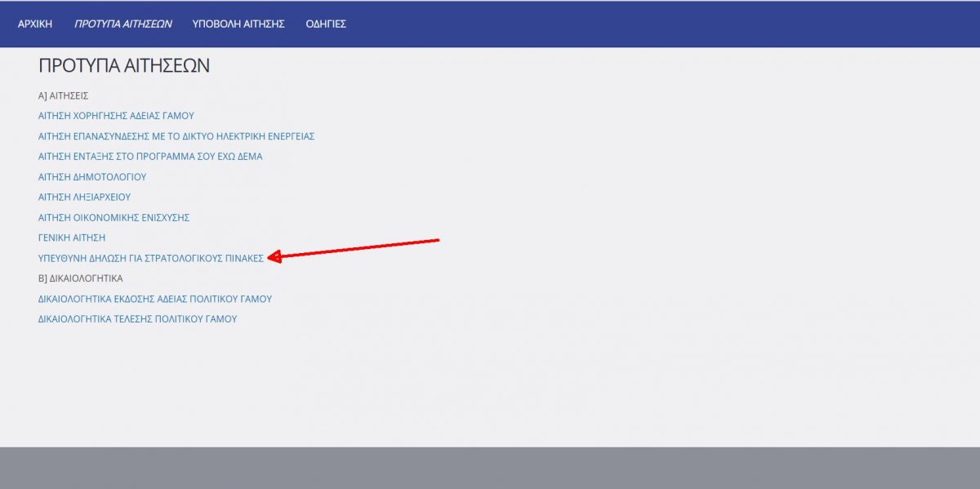The image size is (980, 489).
Task: Open the ΓΕΝΙΚΗ ΑΙΤΗΣΗ form link
Action: pos(72,238)
